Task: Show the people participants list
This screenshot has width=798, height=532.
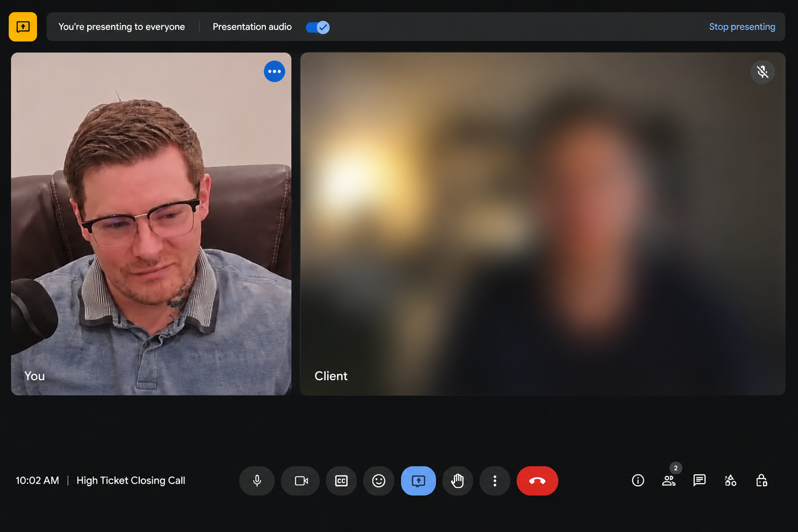Action: point(669,481)
